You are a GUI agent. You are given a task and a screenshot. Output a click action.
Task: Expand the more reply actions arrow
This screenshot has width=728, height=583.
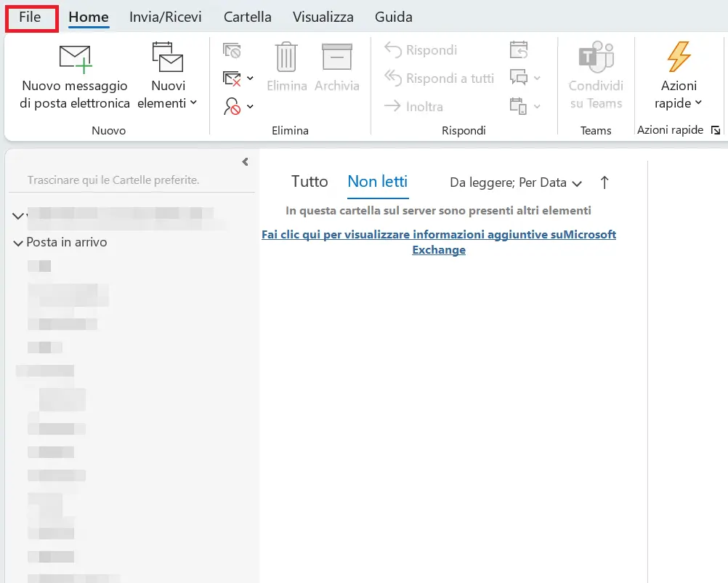point(537,106)
